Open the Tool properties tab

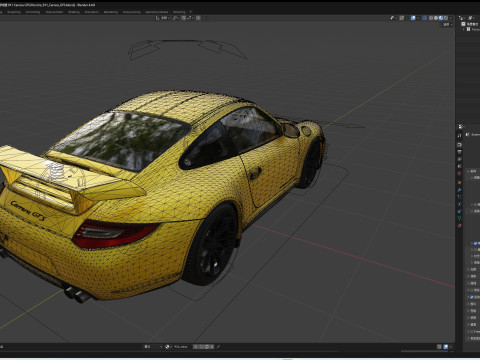point(460,136)
